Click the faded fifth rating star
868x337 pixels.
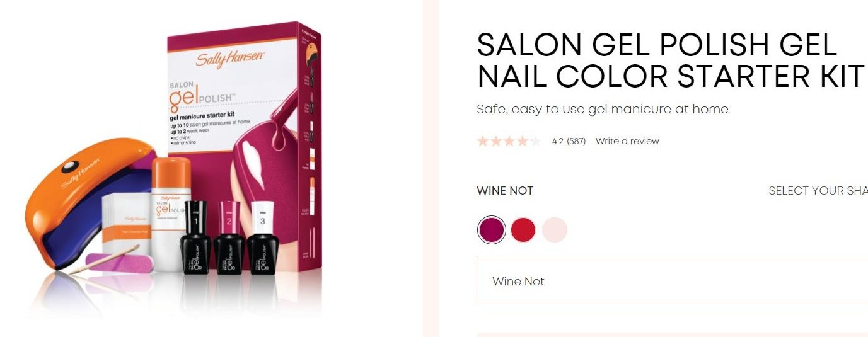(x=535, y=141)
